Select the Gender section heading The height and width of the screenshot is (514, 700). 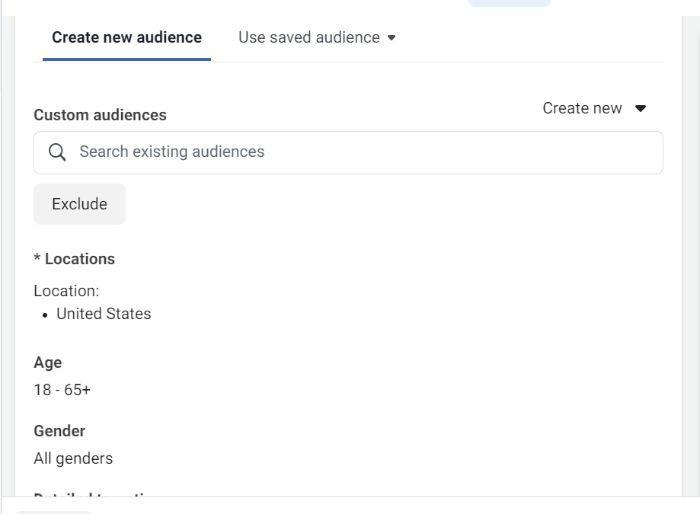(59, 431)
